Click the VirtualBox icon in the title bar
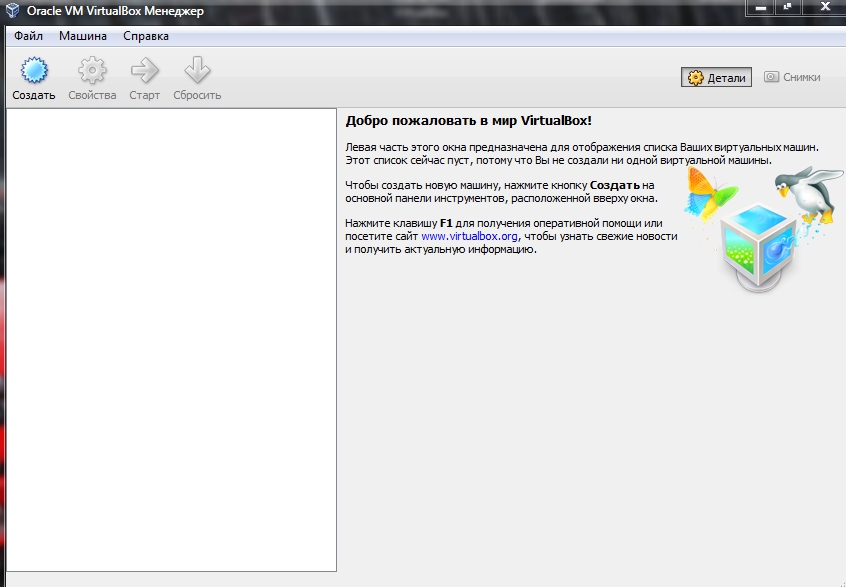846x587 pixels. 12,10
